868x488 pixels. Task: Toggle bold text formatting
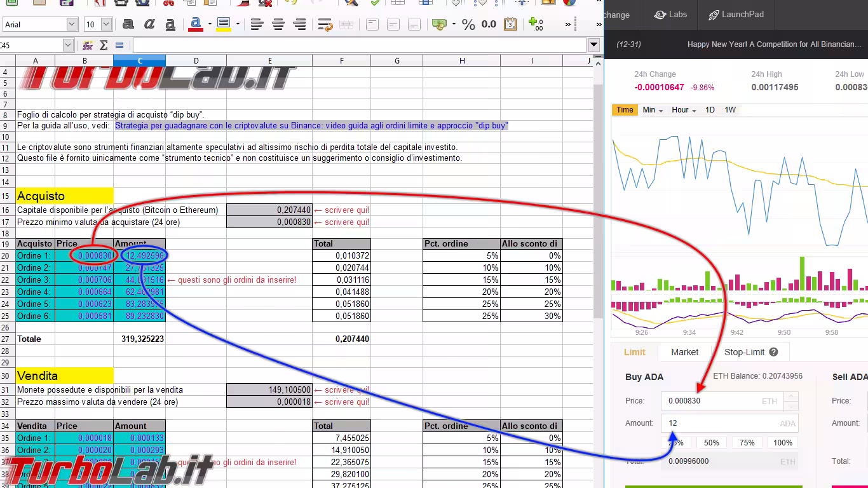point(128,25)
